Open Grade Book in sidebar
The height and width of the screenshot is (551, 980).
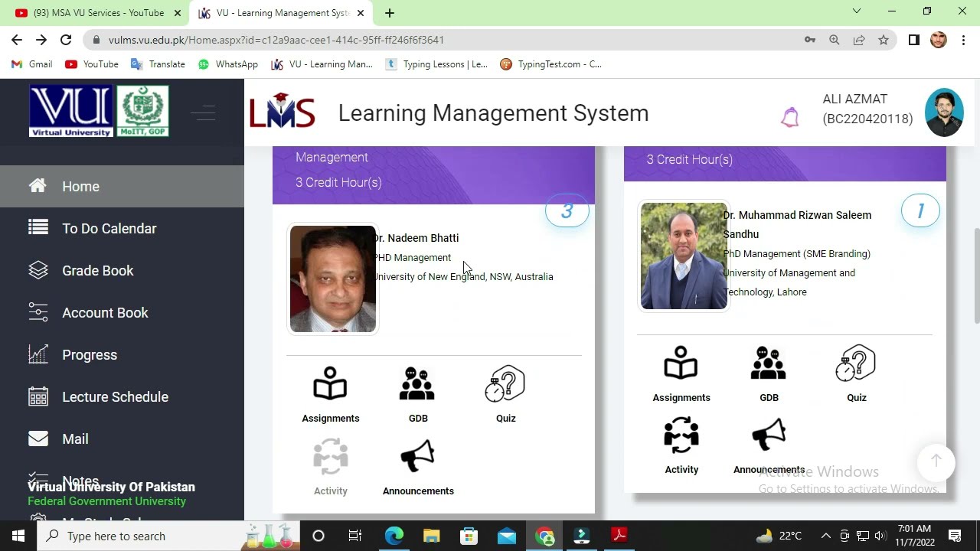pos(122,270)
